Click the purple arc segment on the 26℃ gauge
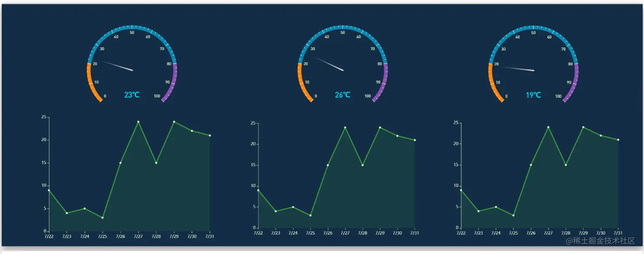This screenshot has width=644, height=254. 385,83
